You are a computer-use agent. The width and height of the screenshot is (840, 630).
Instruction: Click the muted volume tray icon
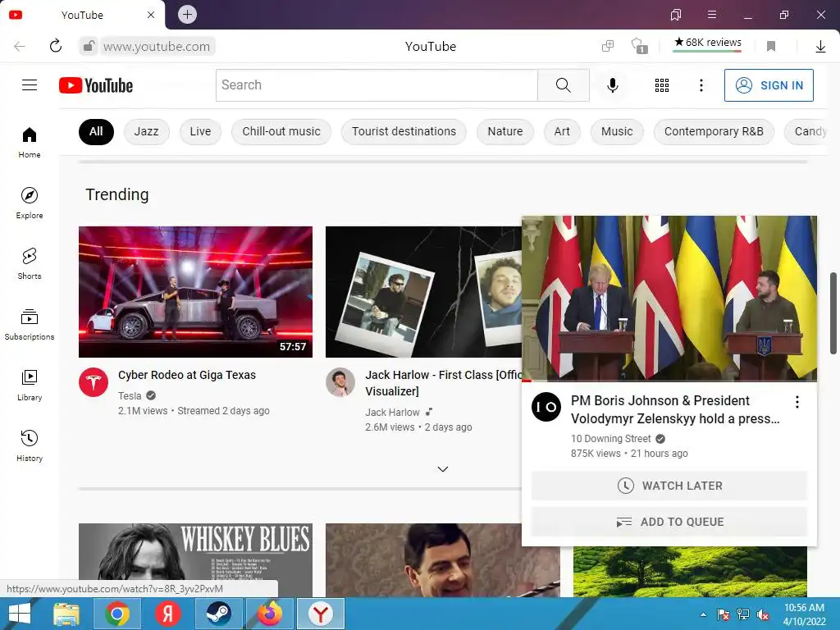point(763,614)
